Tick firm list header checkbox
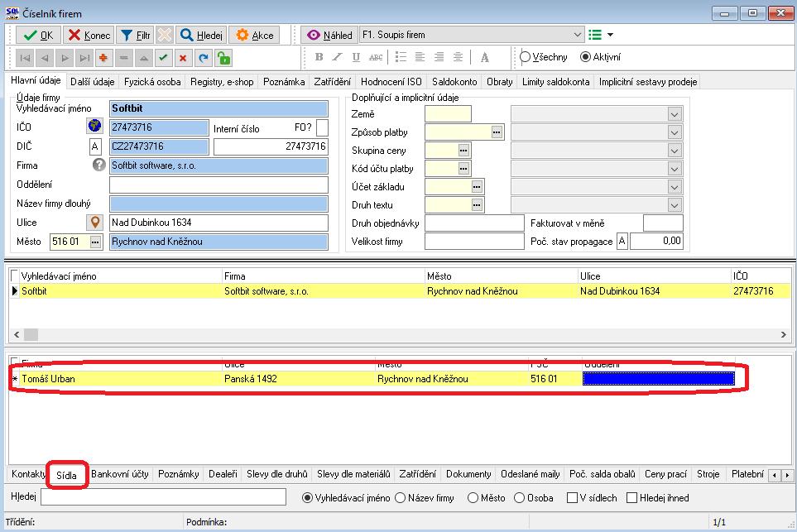The height and width of the screenshot is (532, 797). pyautogui.click(x=14, y=276)
